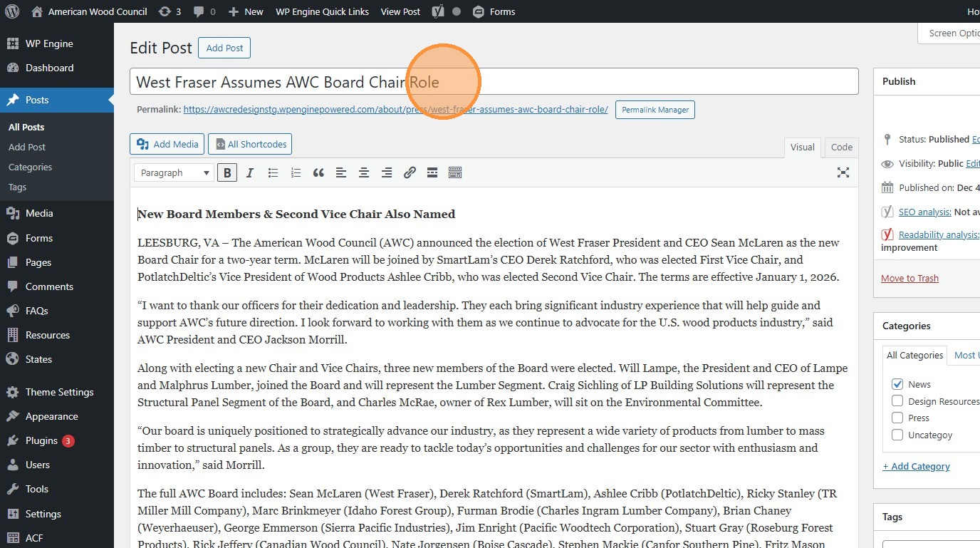Insert Read More tag
This screenshot has height=548, width=980.
(432, 172)
